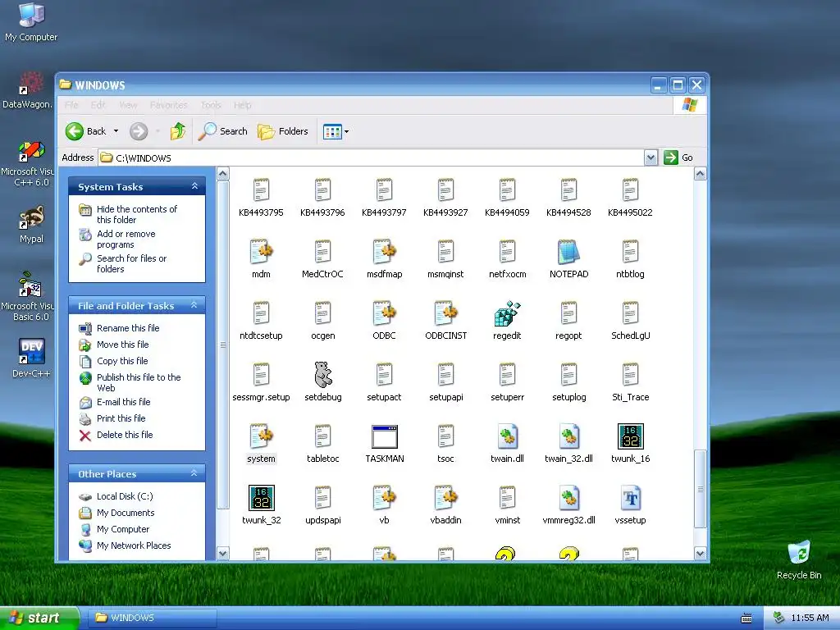Select the vbaddin file icon
This screenshot has width=840, height=630.
point(445,499)
